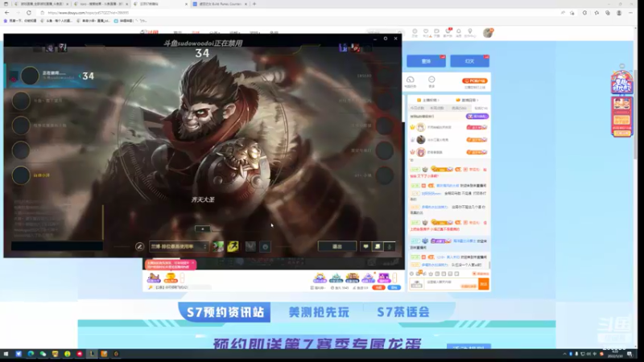Open the S7茶话会 banner tab

pyautogui.click(x=403, y=312)
